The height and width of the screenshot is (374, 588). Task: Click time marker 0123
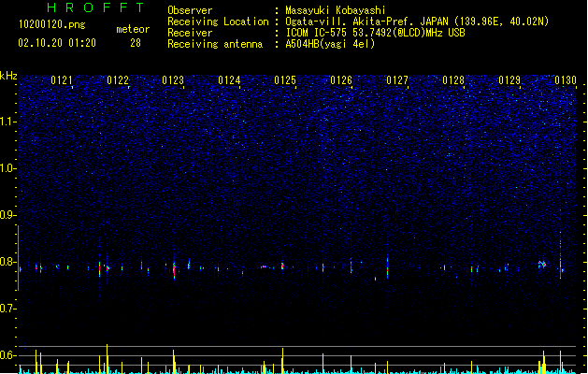pos(173,80)
